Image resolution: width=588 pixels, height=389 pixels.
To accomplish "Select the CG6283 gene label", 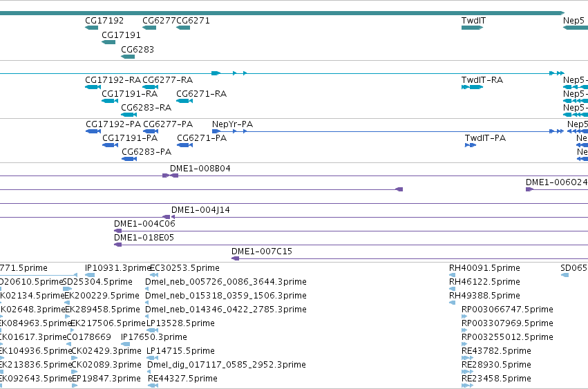I will coord(137,50).
